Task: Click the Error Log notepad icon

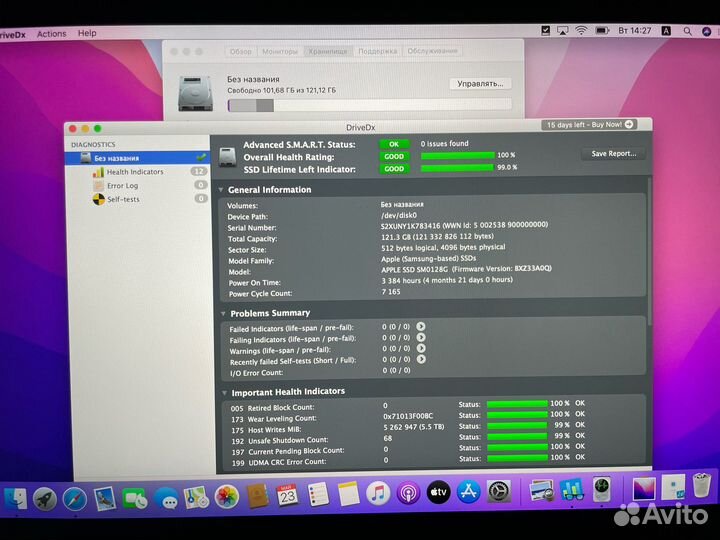Action: click(x=98, y=186)
